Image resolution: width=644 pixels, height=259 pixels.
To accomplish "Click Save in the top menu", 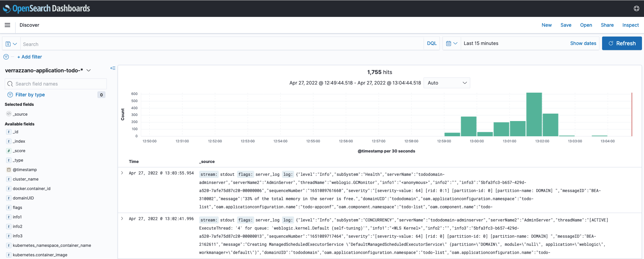I will (566, 25).
